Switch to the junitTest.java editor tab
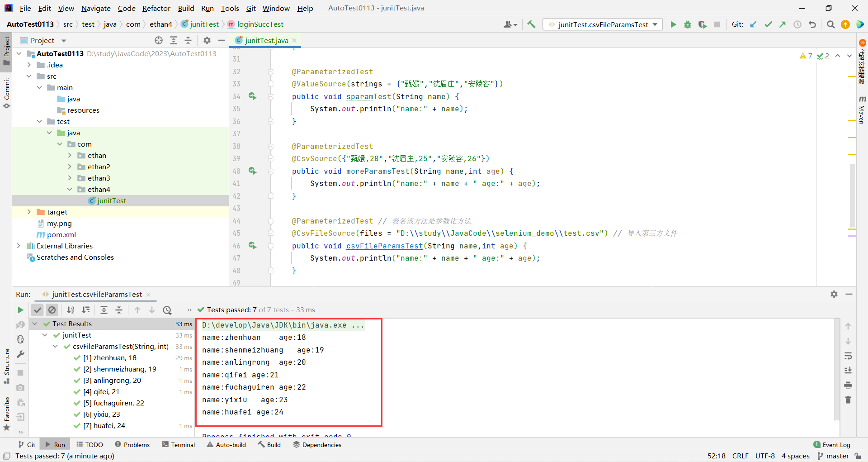The width and height of the screenshot is (868, 462). click(266, 40)
